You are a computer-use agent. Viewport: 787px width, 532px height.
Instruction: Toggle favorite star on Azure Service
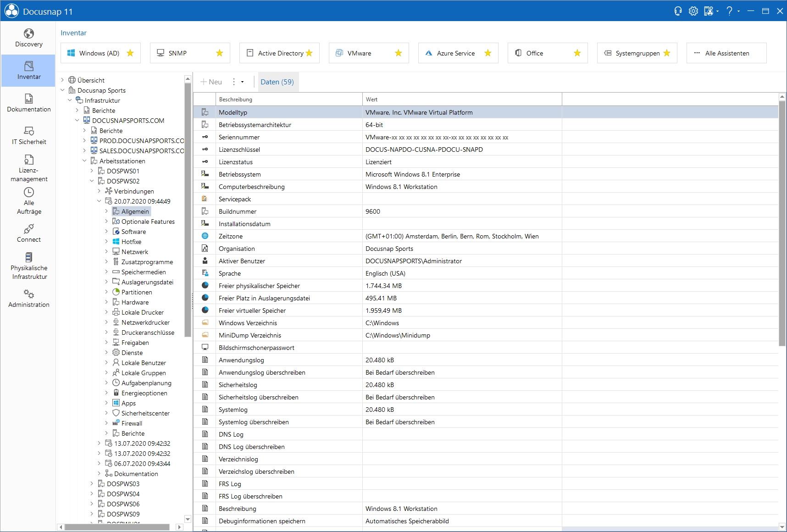tap(488, 53)
